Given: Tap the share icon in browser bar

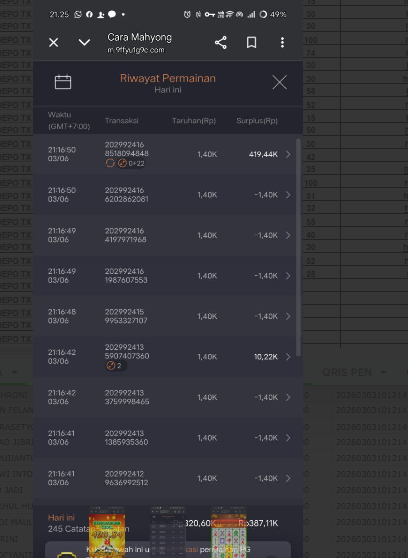Looking at the screenshot, I should 221,43.
